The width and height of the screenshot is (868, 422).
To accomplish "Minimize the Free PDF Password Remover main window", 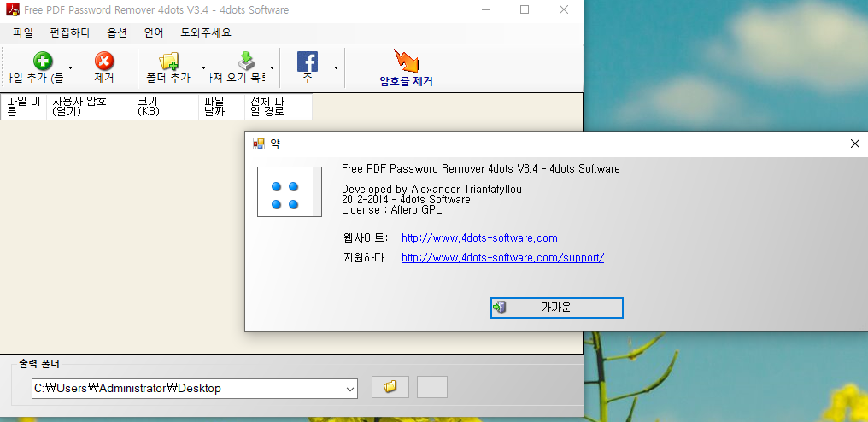I will coord(485,9).
